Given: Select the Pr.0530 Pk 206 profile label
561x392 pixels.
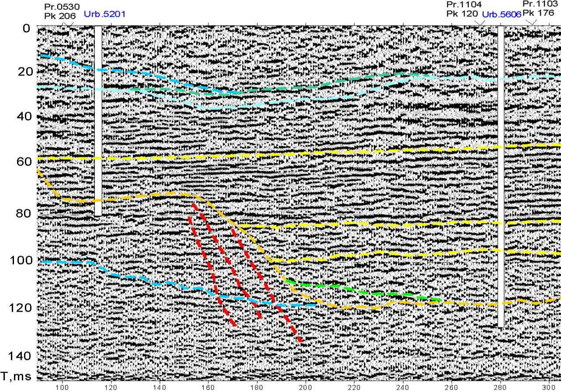Looking at the screenshot, I should (60, 11).
